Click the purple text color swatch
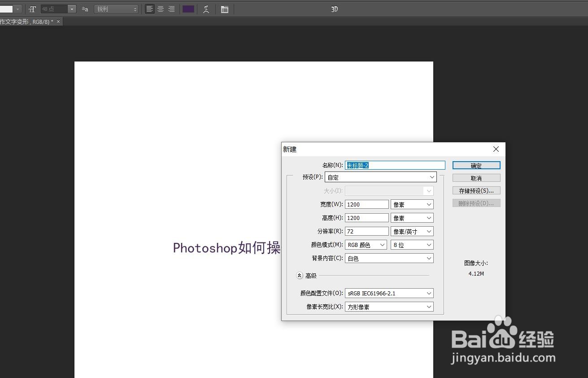Image resolution: width=588 pixels, height=378 pixels. click(x=188, y=9)
